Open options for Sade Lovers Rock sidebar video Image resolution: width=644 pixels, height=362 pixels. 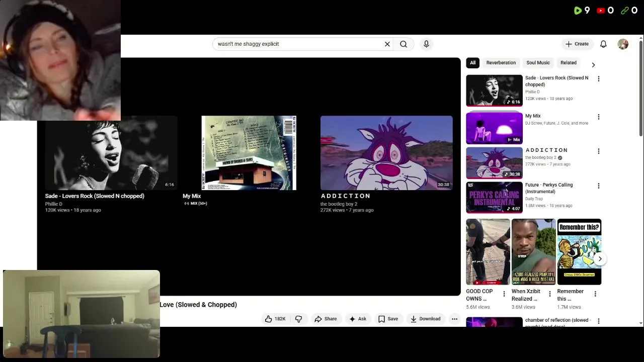coord(599,79)
